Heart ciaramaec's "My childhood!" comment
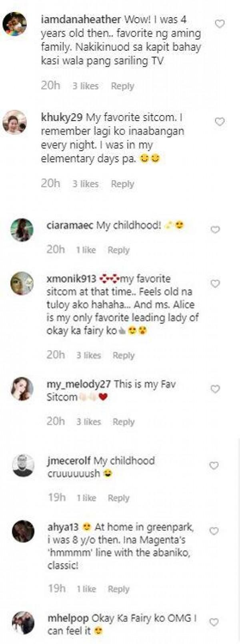240x644 pixels. click(x=215, y=230)
